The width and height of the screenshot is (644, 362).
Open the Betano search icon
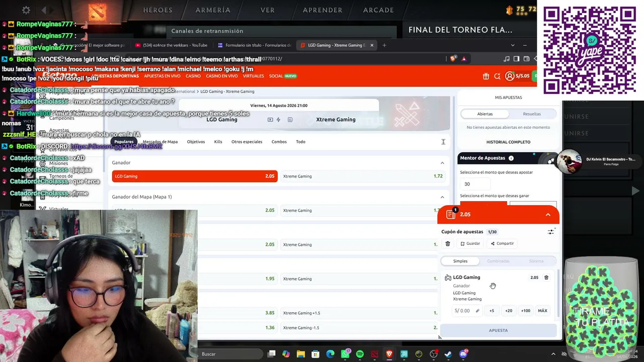click(x=497, y=76)
